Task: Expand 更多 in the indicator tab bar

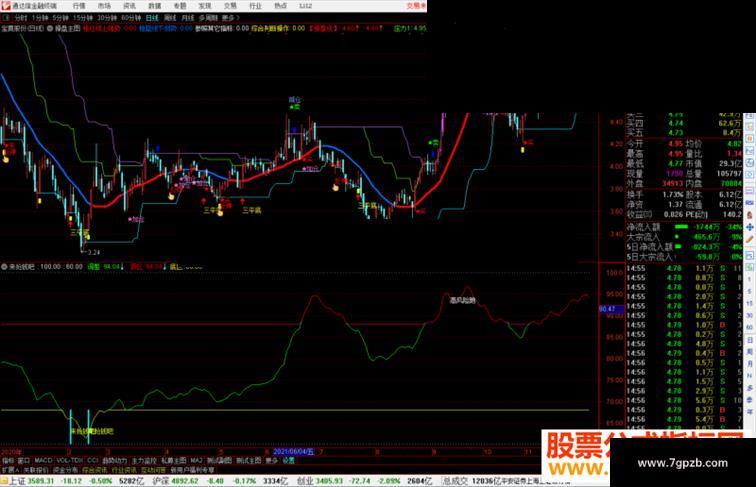Action: coord(272,460)
